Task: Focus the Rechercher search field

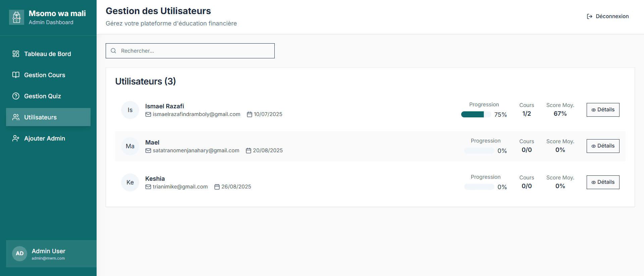Action: tap(195, 51)
